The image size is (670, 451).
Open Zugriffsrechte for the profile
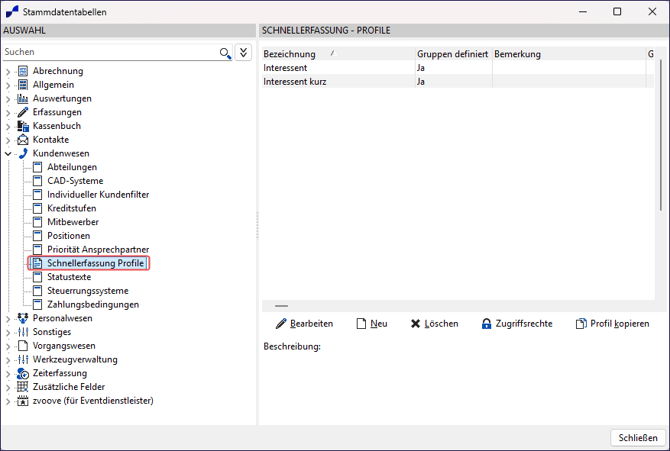[x=516, y=324]
